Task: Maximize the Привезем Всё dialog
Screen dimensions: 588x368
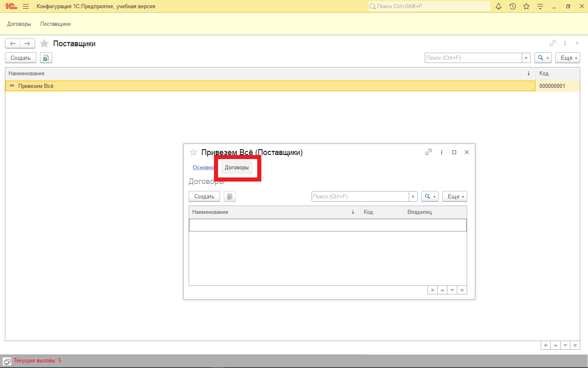Action: pyautogui.click(x=454, y=152)
